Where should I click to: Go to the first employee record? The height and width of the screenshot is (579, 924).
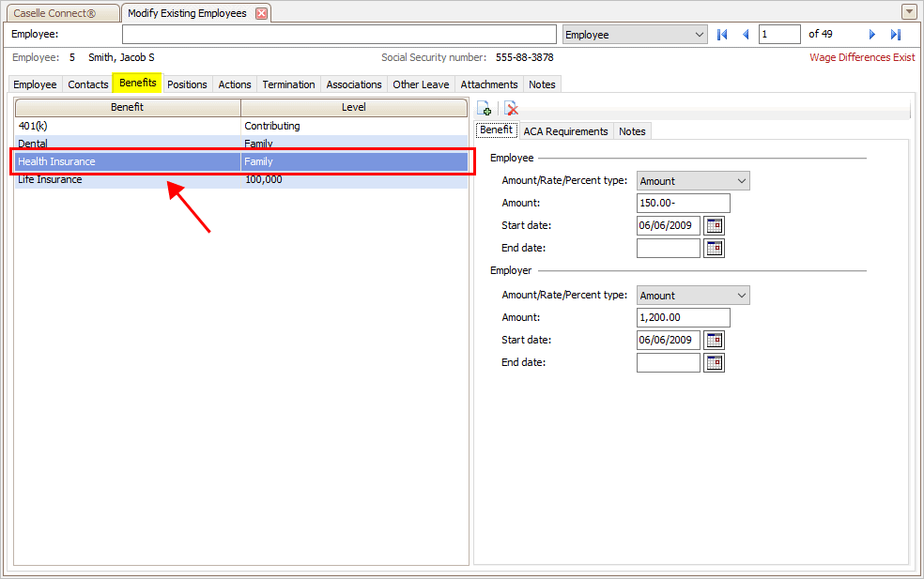(722, 35)
